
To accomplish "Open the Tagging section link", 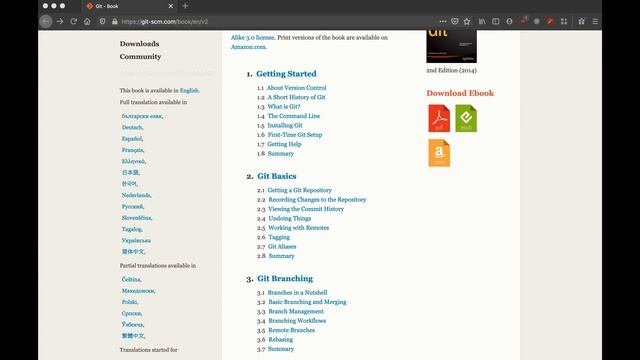I will point(279,237).
